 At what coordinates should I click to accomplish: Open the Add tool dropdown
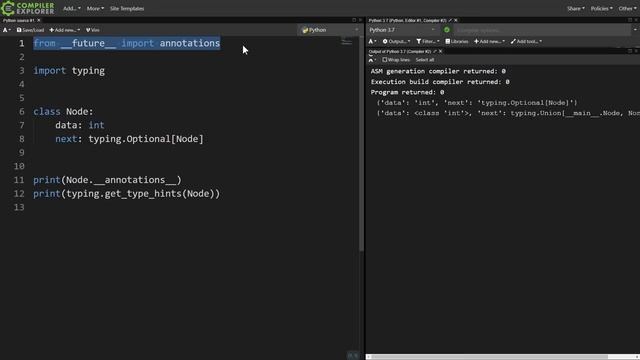[526, 41]
